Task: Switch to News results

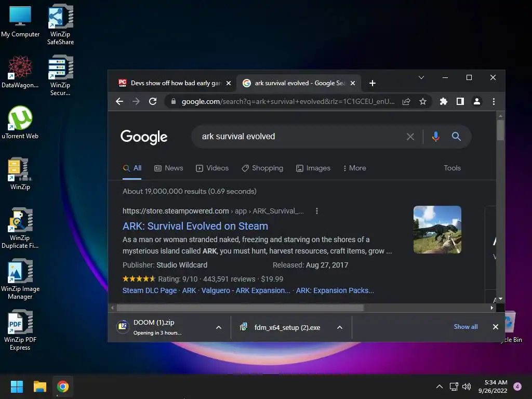Action: coord(169,168)
